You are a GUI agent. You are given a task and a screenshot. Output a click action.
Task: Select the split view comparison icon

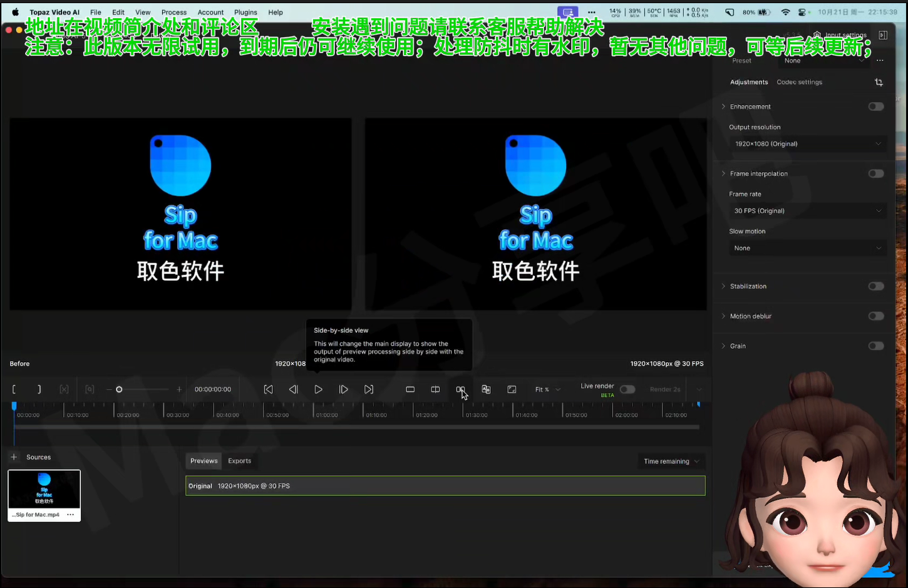[435, 389]
